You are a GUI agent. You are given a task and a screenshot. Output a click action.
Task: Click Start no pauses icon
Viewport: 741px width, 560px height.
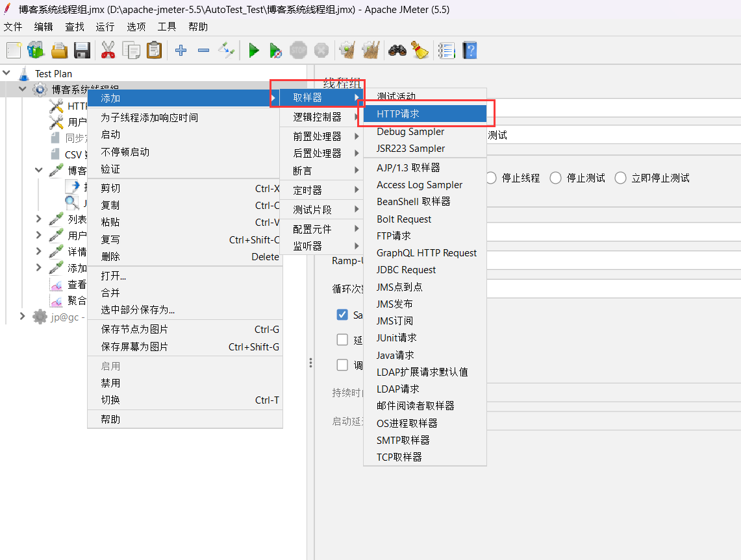[275, 50]
